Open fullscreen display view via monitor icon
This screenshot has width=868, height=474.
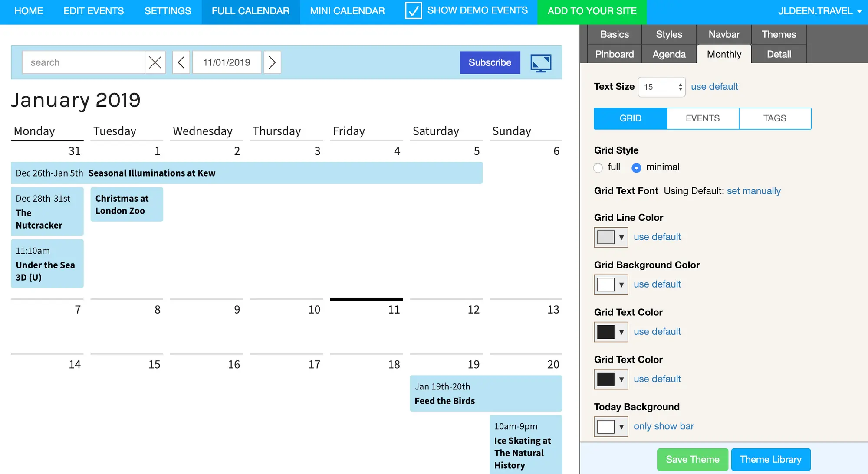540,62
